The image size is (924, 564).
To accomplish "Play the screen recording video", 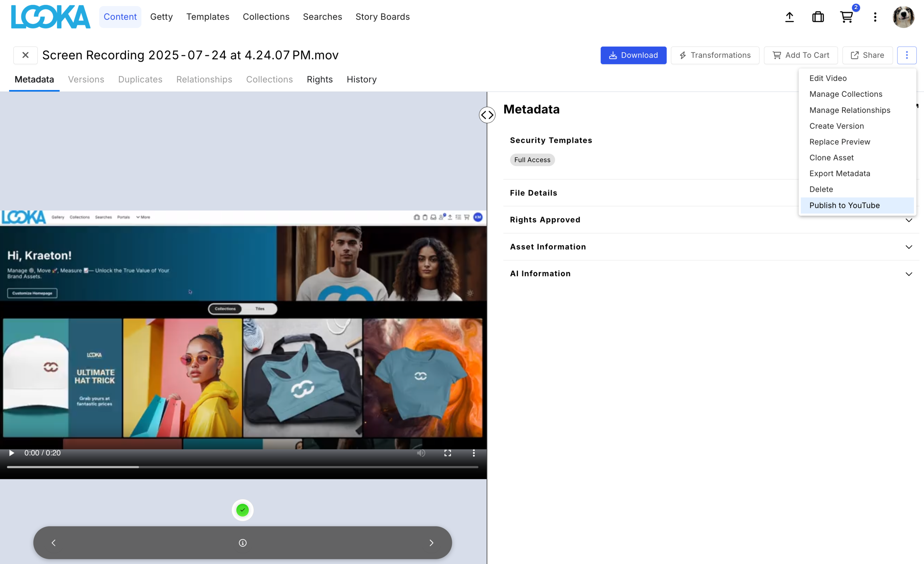I will pos(12,453).
